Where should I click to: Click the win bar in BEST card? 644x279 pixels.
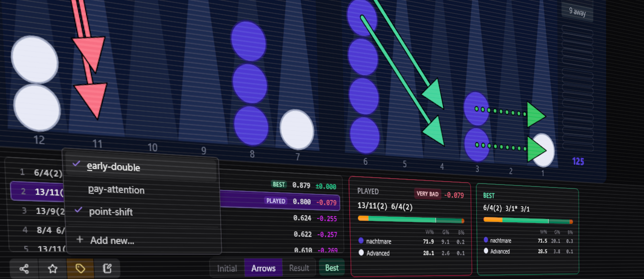coord(528,220)
